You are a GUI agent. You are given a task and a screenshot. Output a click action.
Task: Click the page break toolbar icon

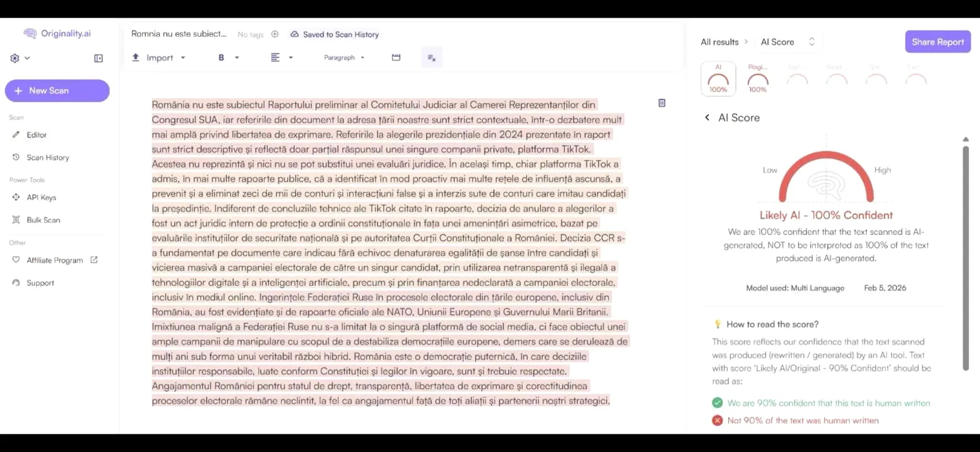[x=396, y=57]
